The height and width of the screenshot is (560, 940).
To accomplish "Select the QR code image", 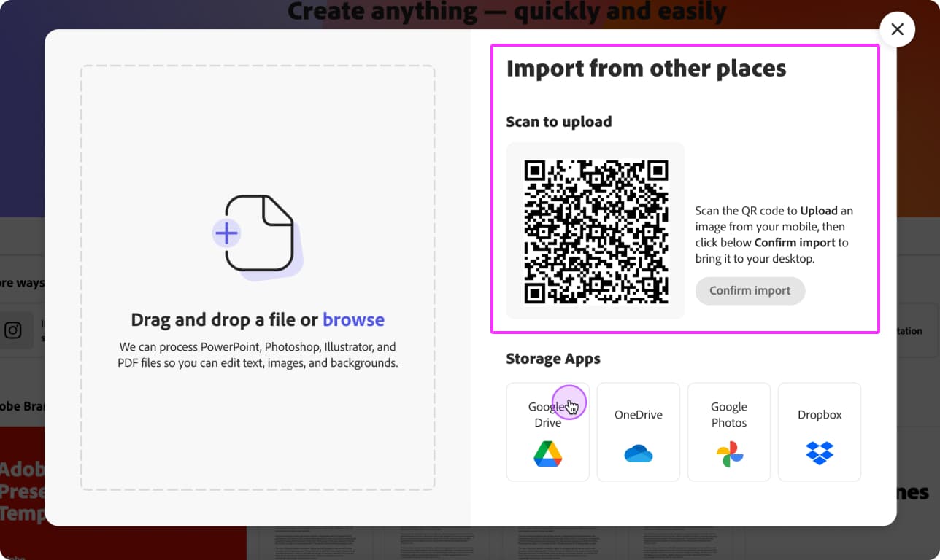I will click(596, 231).
